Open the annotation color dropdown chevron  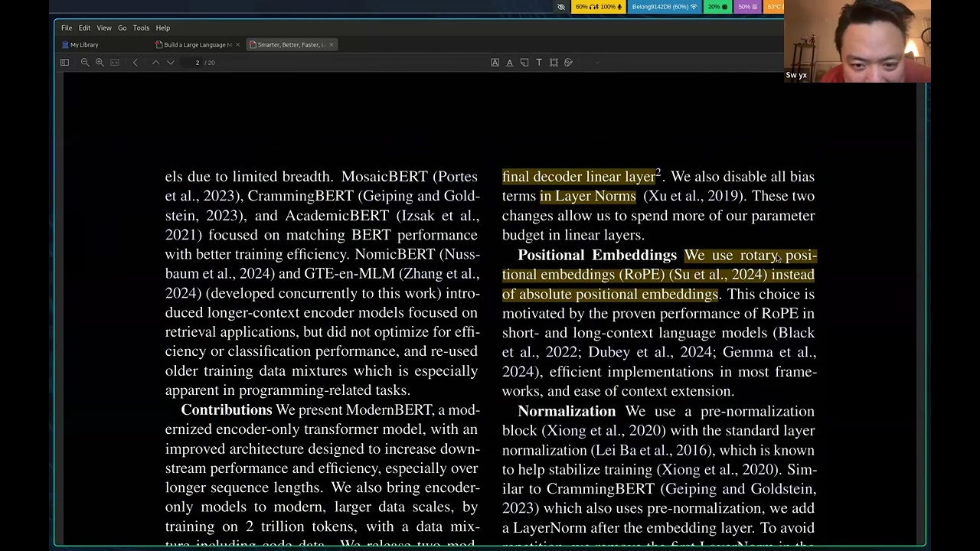point(596,63)
